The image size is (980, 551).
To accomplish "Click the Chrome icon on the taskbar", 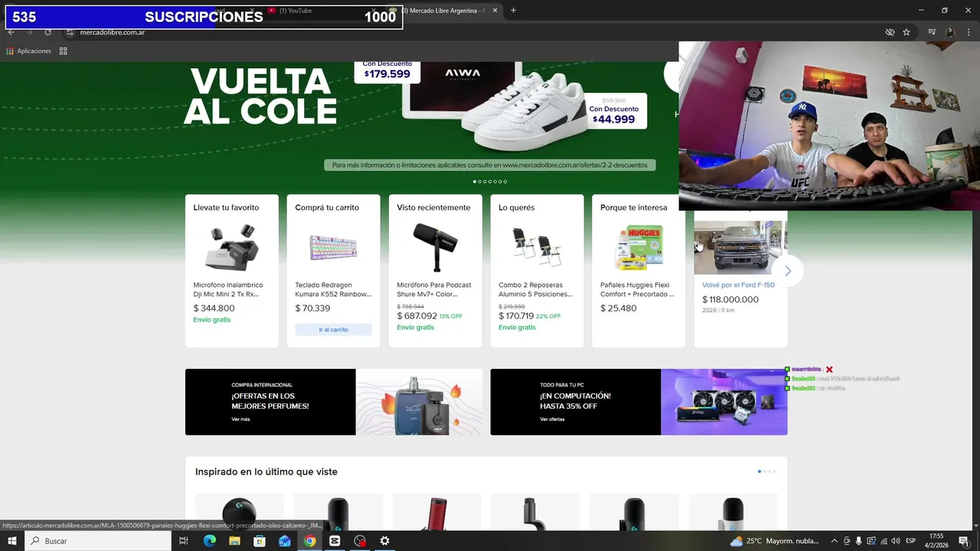I will coord(309,541).
